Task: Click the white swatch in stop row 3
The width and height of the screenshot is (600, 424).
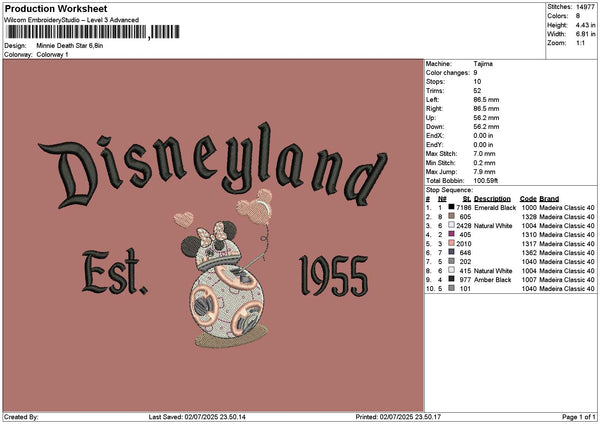Action: tap(452, 225)
